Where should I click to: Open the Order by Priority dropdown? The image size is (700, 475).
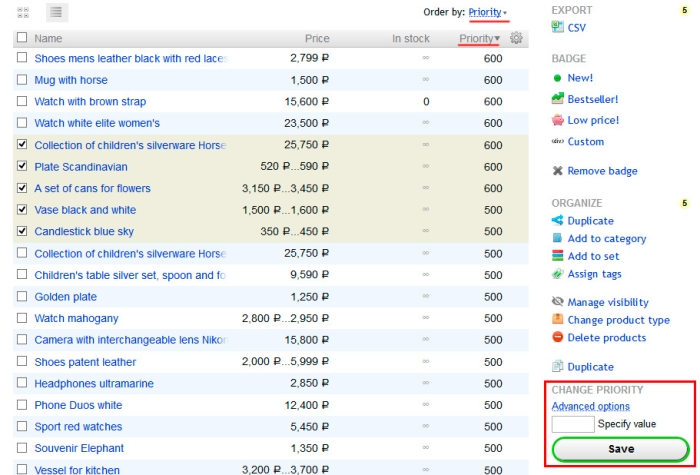487,12
